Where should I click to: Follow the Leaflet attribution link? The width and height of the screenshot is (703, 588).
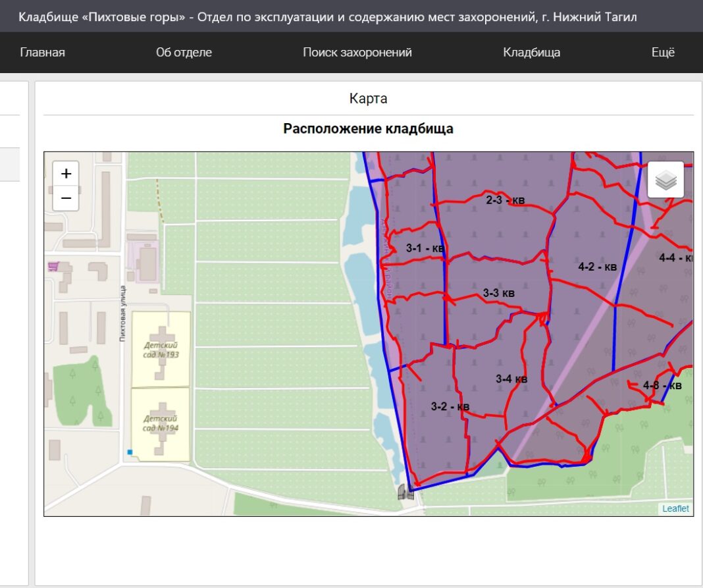(x=675, y=508)
